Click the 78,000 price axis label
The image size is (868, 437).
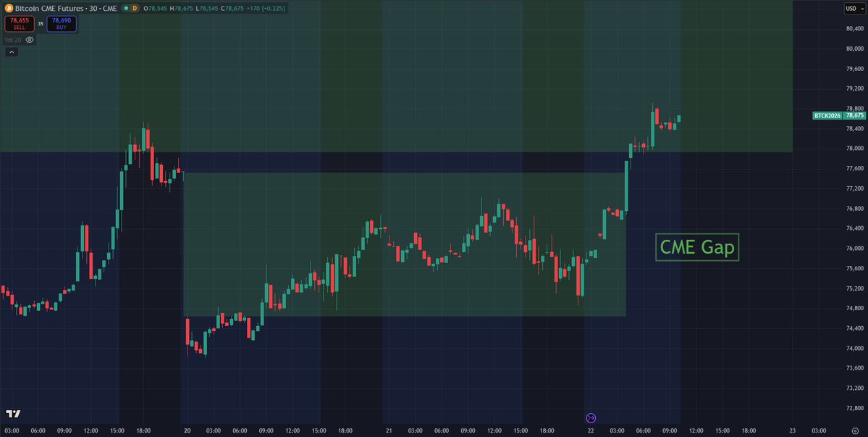pyautogui.click(x=855, y=149)
